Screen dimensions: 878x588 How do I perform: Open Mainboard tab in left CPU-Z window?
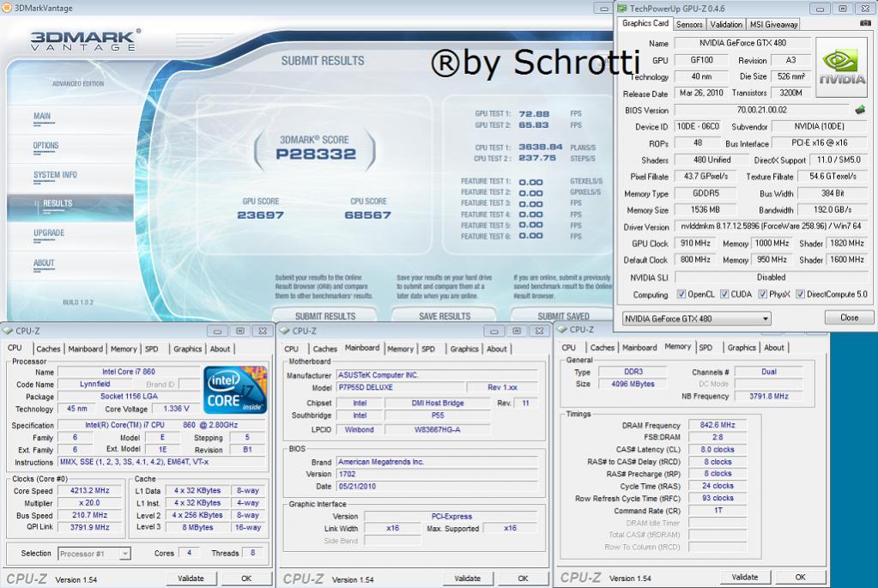click(x=85, y=349)
